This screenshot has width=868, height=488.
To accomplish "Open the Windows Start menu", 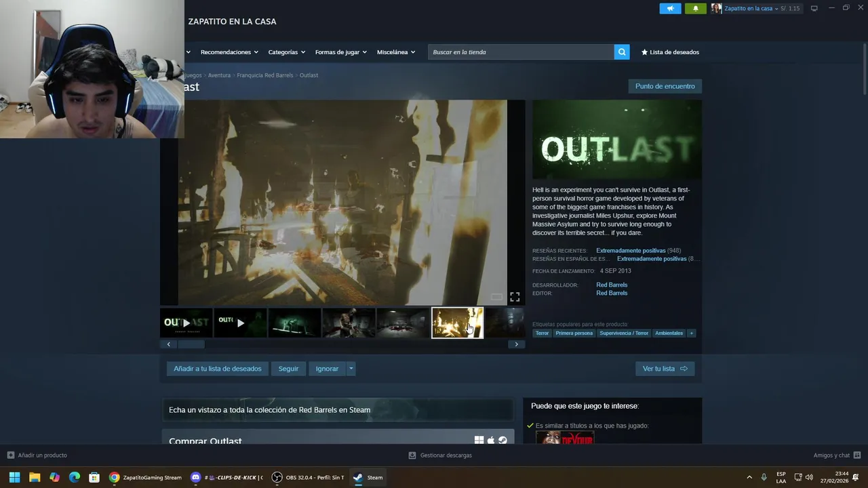I will tap(14, 477).
